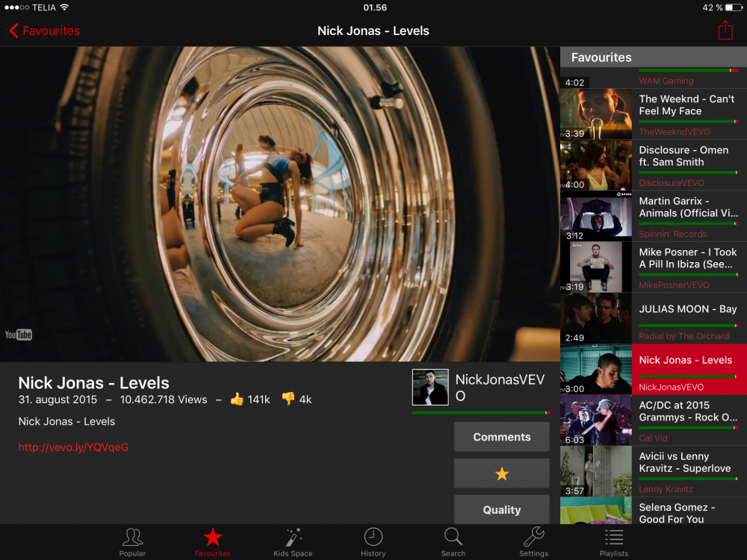Select 'Martin Garrix - Animals' title
747x560 pixels.
689,207
